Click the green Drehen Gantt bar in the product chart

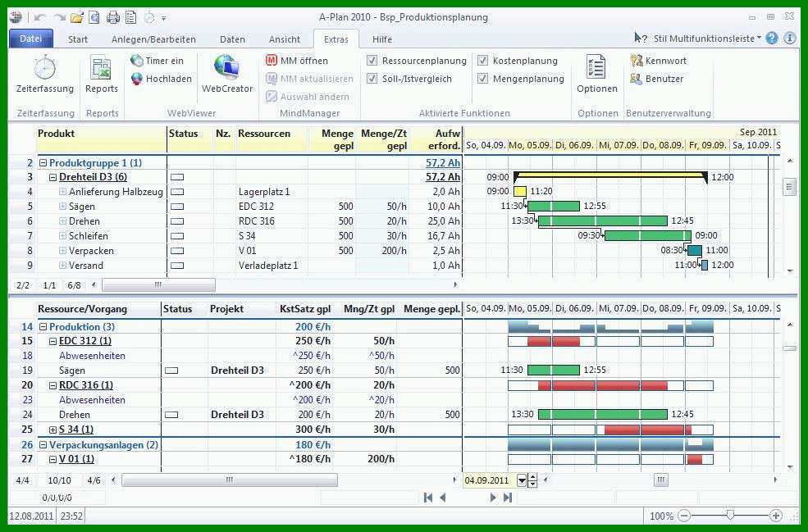(603, 221)
